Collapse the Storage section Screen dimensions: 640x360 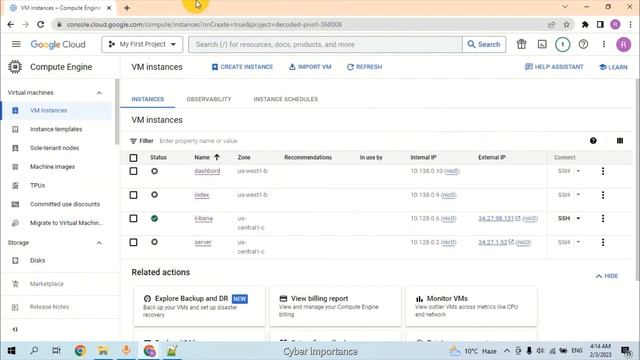click(x=99, y=243)
